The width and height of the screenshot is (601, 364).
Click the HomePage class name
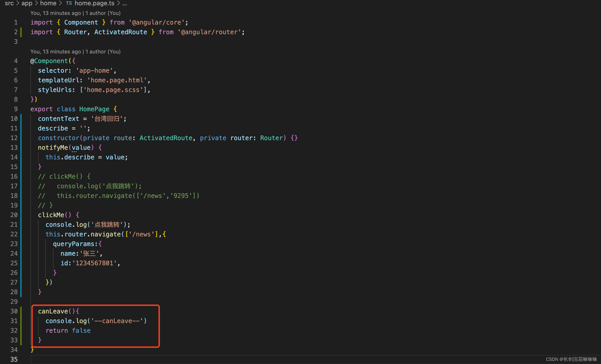[94, 109]
